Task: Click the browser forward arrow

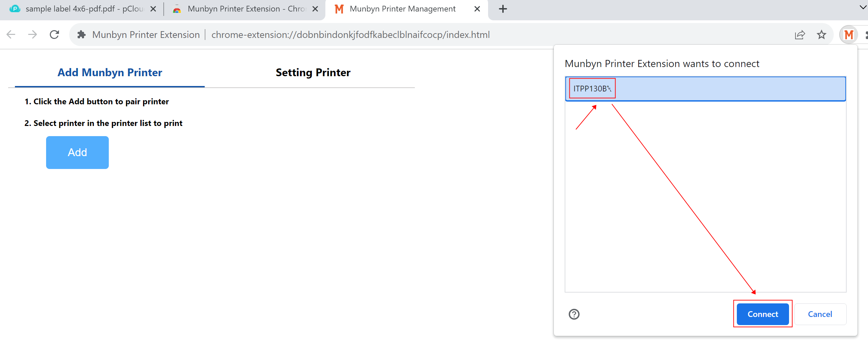Action: click(x=33, y=35)
